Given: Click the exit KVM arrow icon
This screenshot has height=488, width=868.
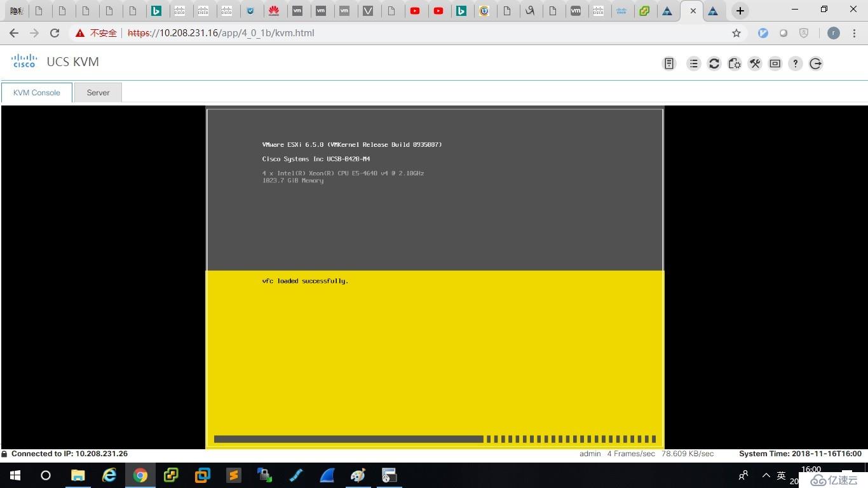Looking at the screenshot, I should click(816, 64).
